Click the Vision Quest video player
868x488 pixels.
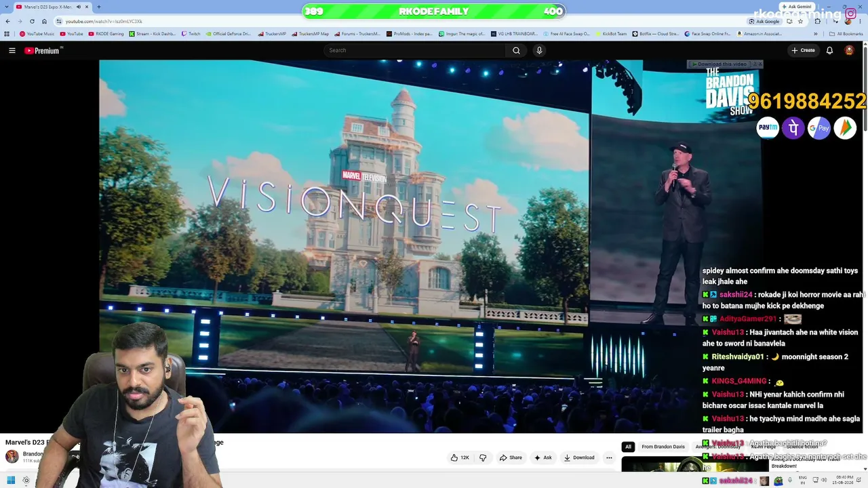tap(431, 246)
